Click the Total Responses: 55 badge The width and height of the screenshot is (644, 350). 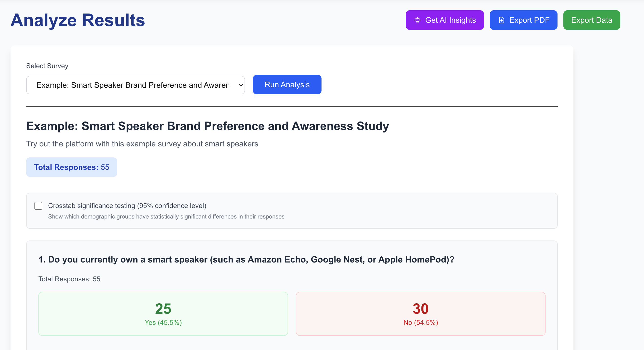(x=72, y=167)
